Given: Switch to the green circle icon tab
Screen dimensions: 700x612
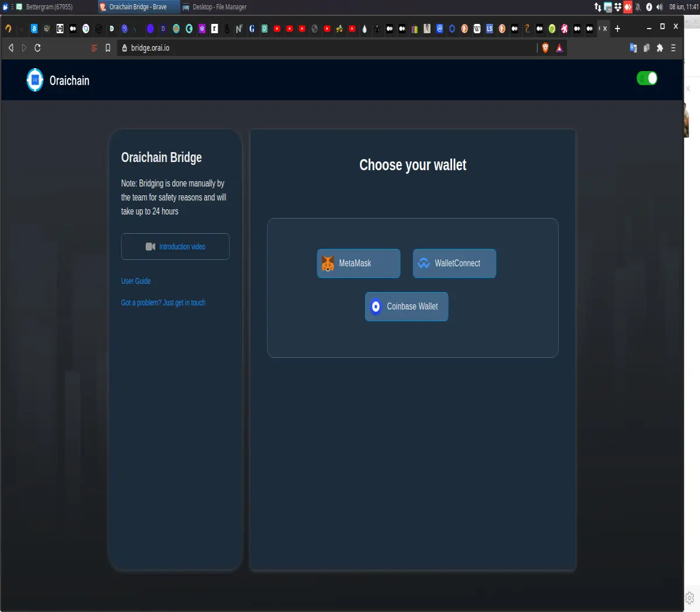Looking at the screenshot, I should click(x=552, y=29).
